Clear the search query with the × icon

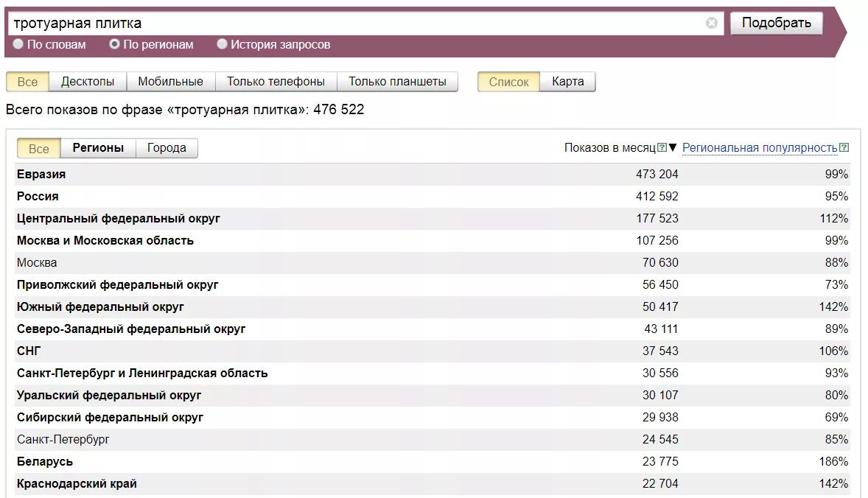point(712,23)
